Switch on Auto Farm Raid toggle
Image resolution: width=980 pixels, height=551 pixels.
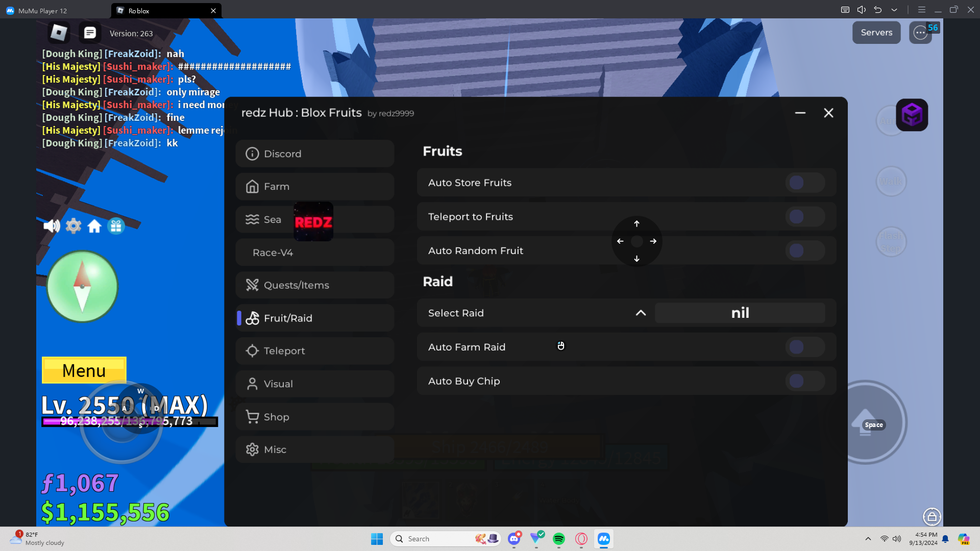805,347
